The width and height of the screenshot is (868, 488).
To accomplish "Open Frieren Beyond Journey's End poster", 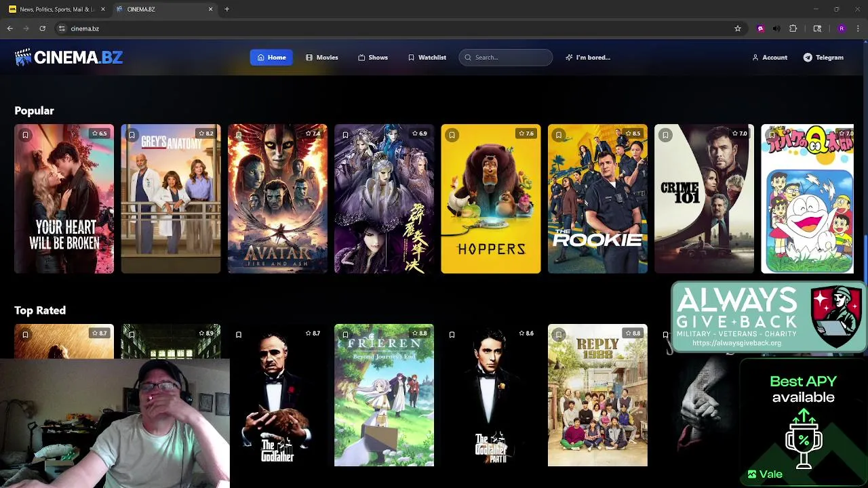I will tap(384, 395).
